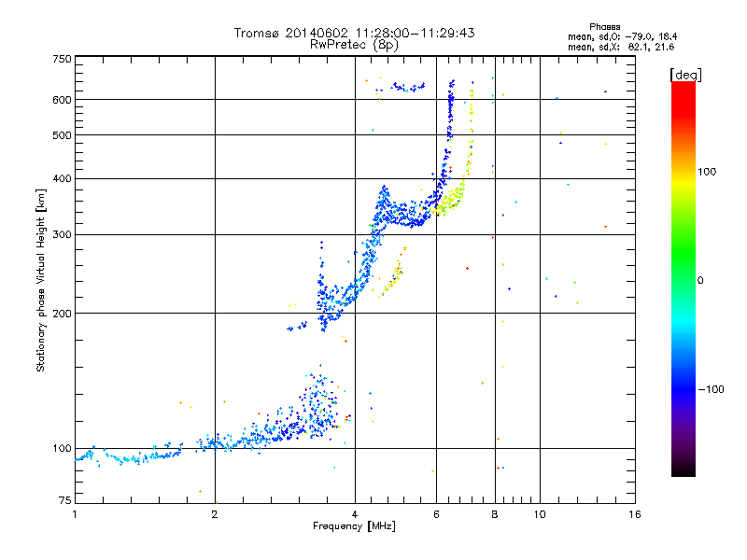Click the height axis label '500'

coord(62,135)
